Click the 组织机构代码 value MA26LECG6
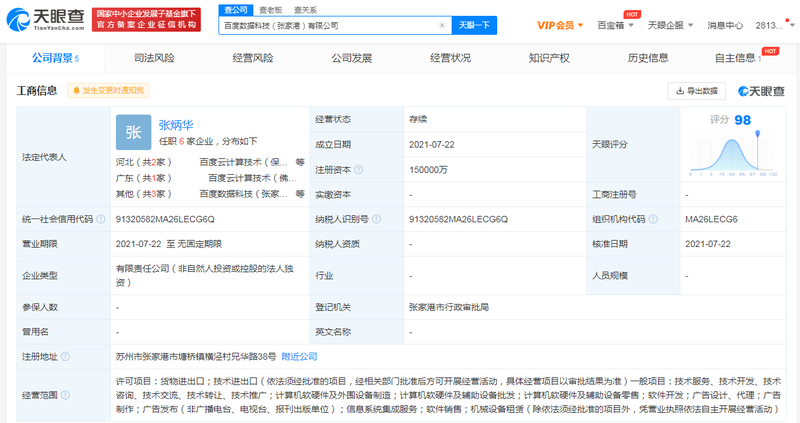The height and width of the screenshot is (423, 800). (x=711, y=219)
